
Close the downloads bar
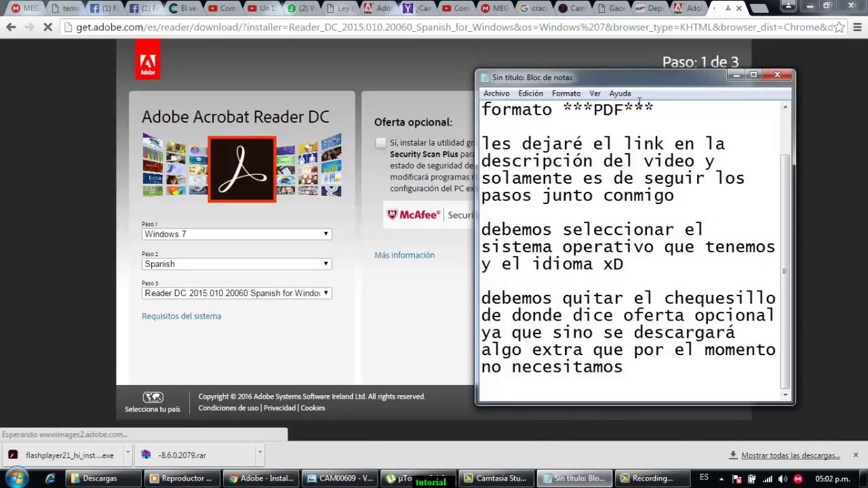tap(856, 455)
